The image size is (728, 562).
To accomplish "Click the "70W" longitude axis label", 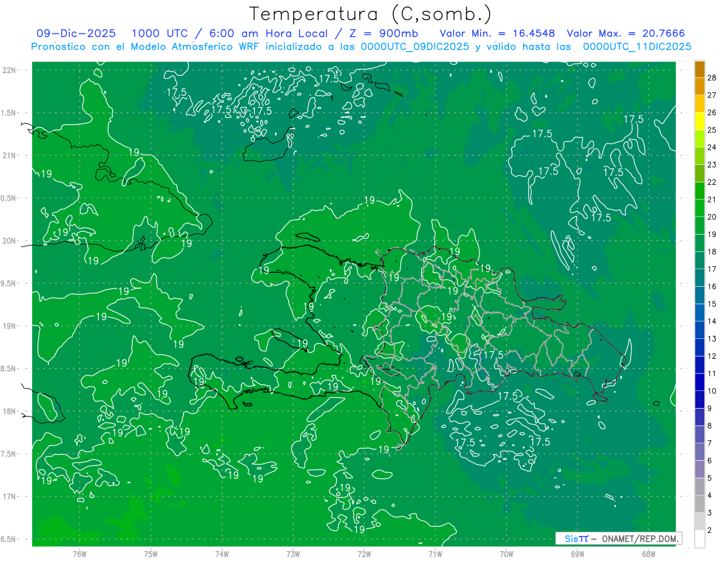I will click(506, 554).
